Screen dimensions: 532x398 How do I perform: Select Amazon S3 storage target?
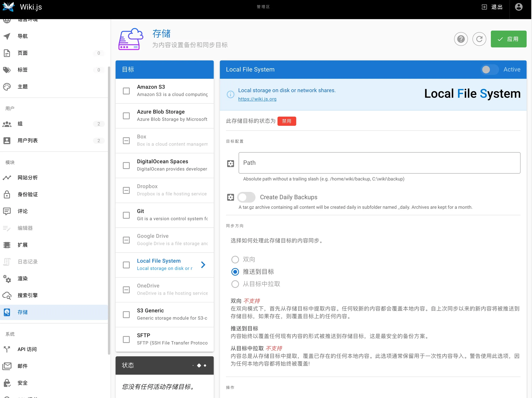coord(165,91)
